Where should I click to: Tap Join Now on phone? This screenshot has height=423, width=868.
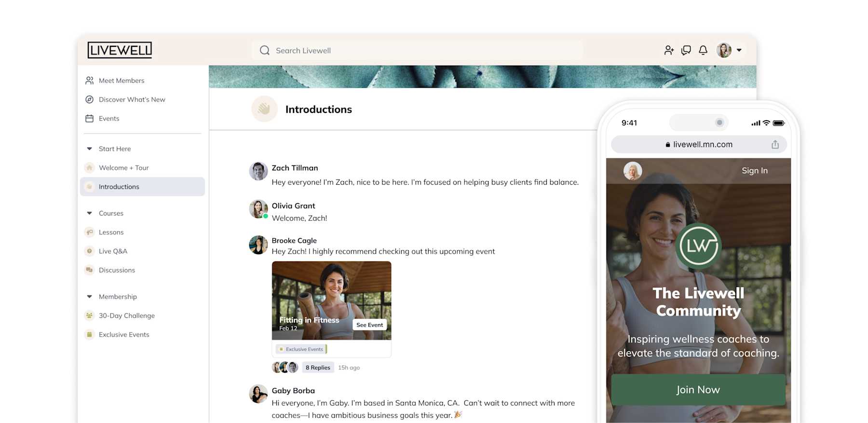pyautogui.click(x=698, y=390)
